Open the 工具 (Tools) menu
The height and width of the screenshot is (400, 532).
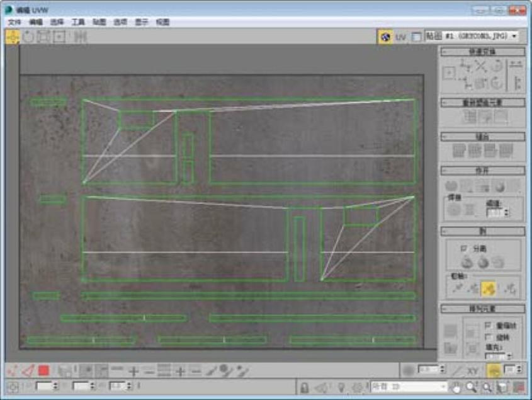tap(78, 22)
